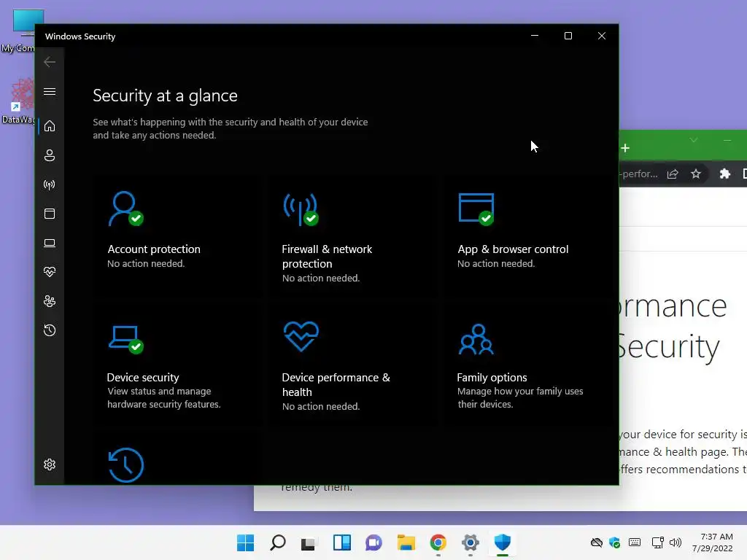Open Device performance & health heading
Screen dimensions: 747x560
336,384
